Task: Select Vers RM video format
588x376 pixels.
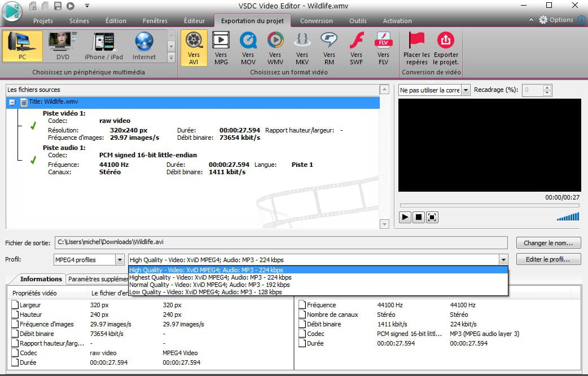Action: pyautogui.click(x=329, y=48)
